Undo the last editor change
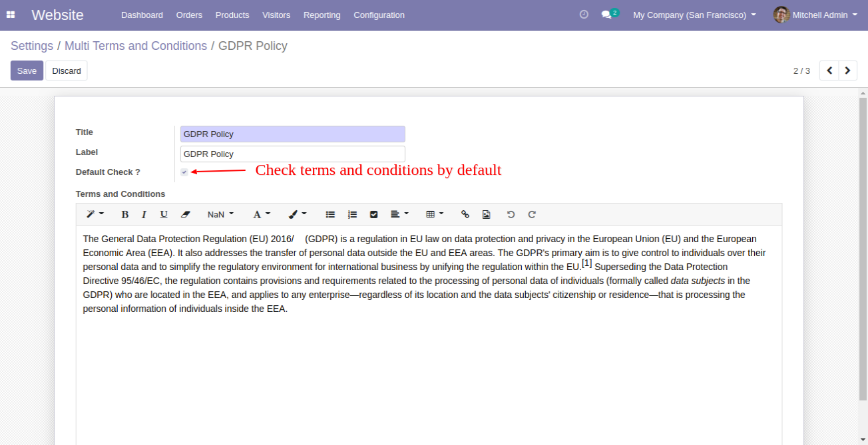Image resolution: width=868 pixels, height=445 pixels. [x=511, y=214]
